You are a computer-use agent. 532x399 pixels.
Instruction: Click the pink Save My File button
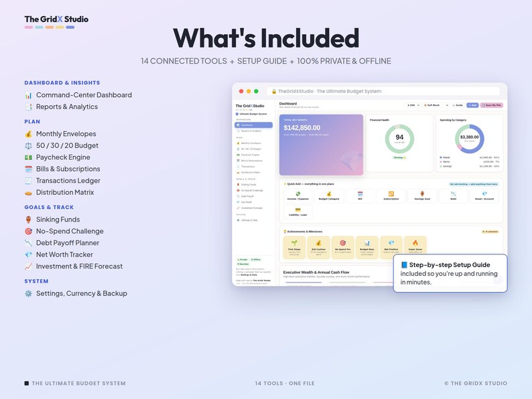pyautogui.click(x=491, y=105)
